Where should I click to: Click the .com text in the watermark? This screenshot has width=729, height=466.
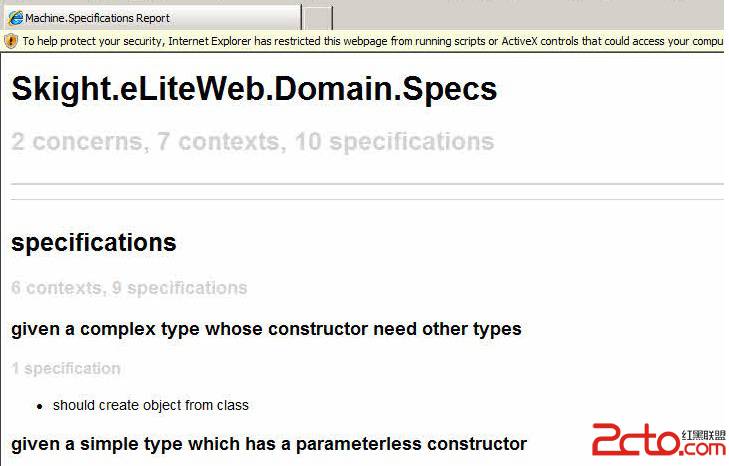[x=702, y=449]
